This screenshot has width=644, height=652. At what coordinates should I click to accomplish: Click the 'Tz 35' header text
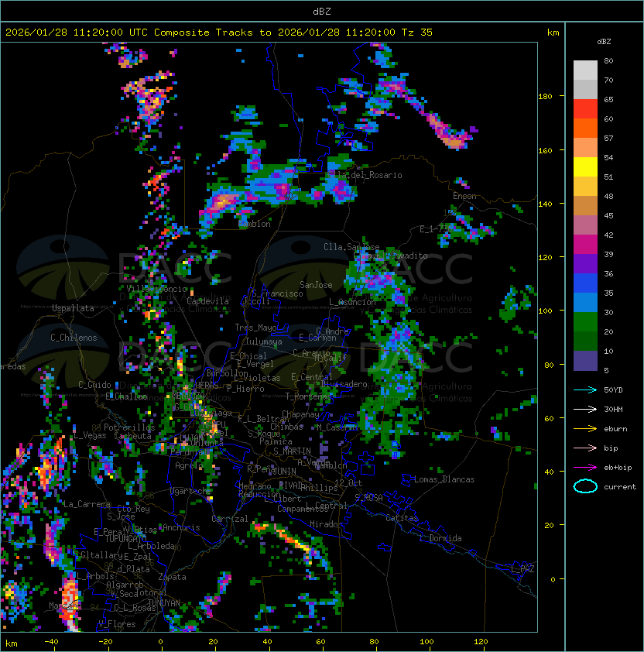[417, 33]
